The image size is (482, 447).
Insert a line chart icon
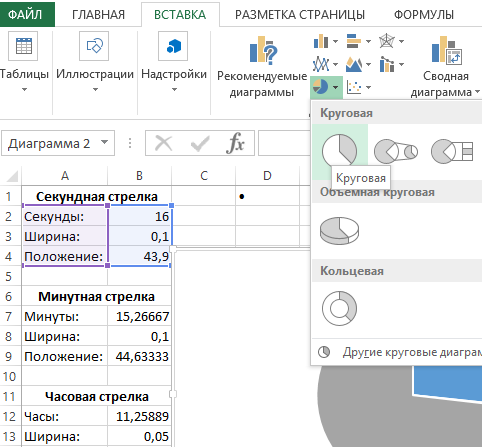(x=321, y=64)
